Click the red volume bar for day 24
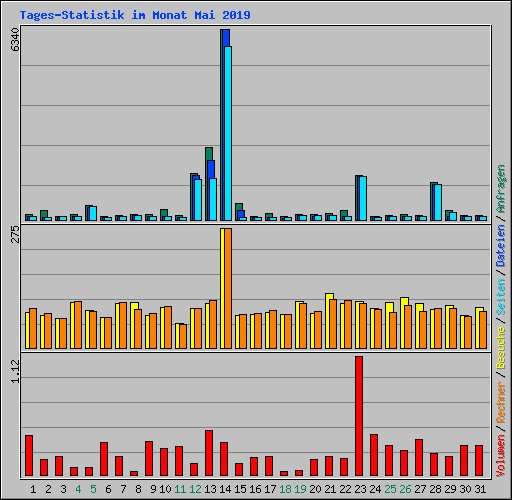 coord(374,455)
